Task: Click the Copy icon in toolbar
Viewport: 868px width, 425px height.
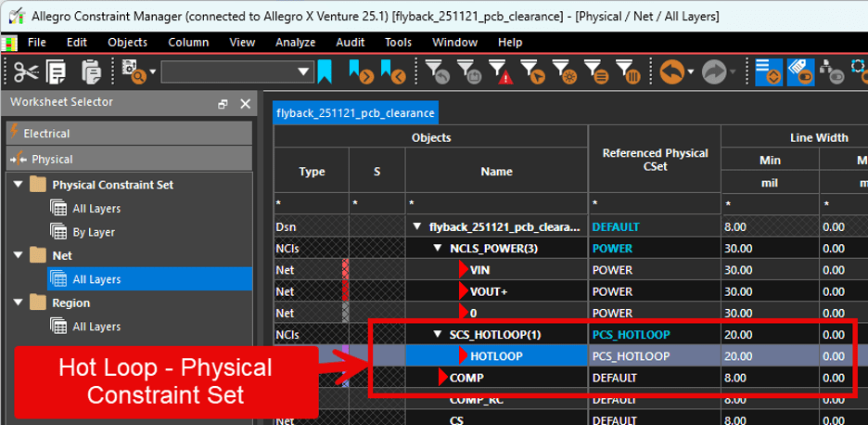Action: [x=57, y=71]
